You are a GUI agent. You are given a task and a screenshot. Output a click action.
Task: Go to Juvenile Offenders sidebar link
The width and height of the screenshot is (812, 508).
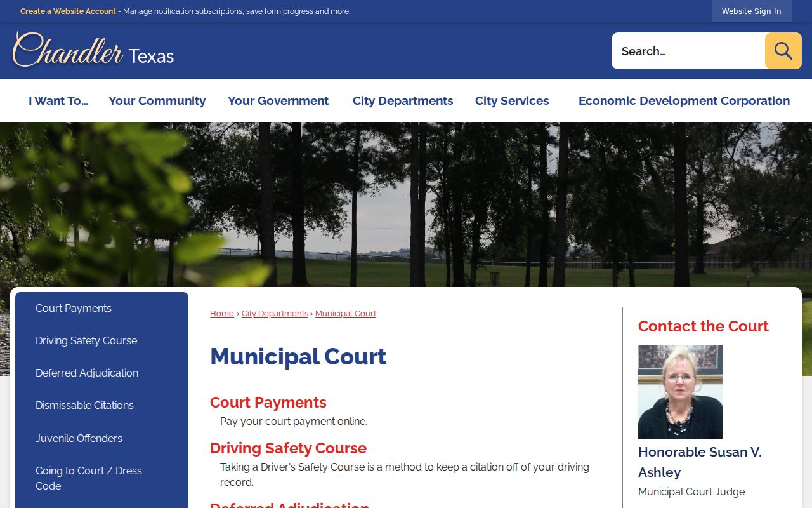(101, 439)
